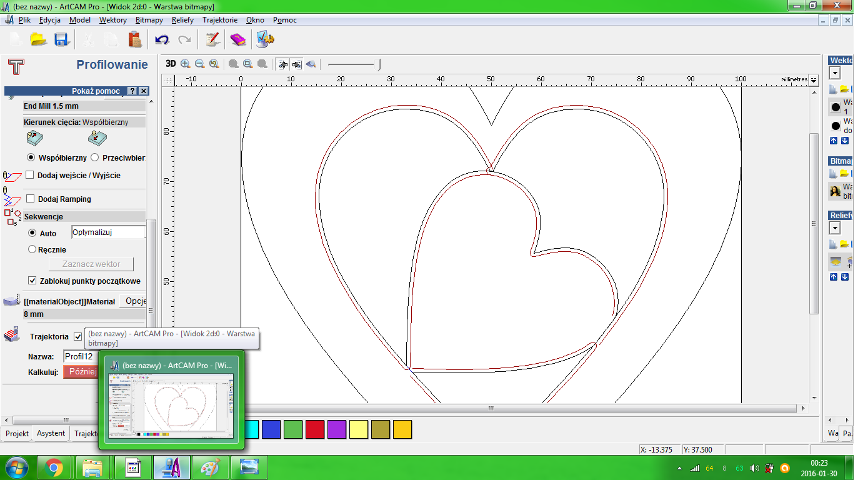Enable Dodaj Ramping checkbox
The image size is (868, 480).
coord(30,199)
